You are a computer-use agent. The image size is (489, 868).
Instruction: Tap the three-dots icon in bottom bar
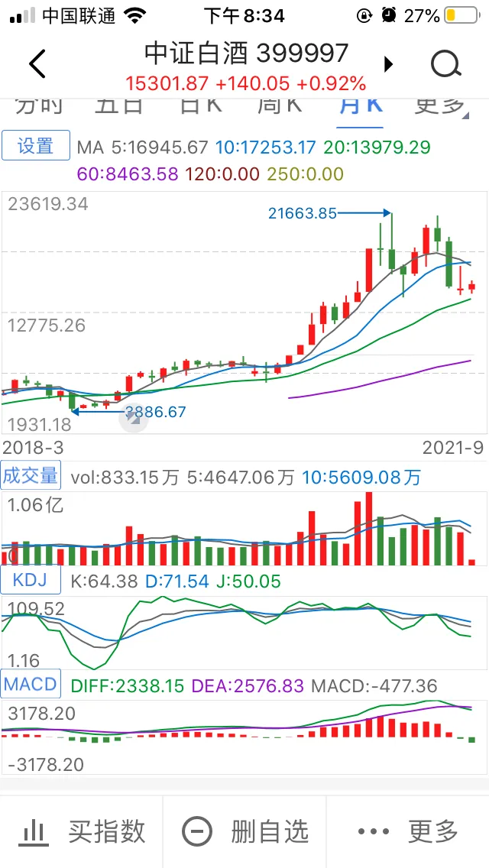373,831
